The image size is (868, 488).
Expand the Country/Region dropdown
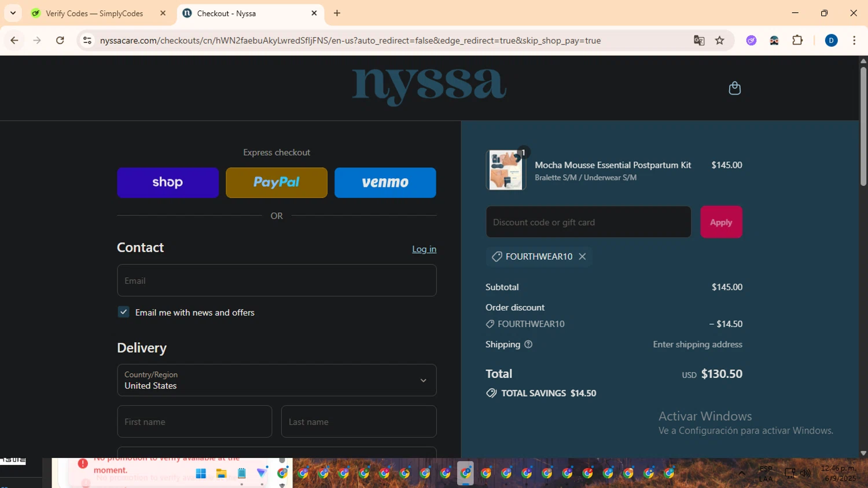[277, 380]
